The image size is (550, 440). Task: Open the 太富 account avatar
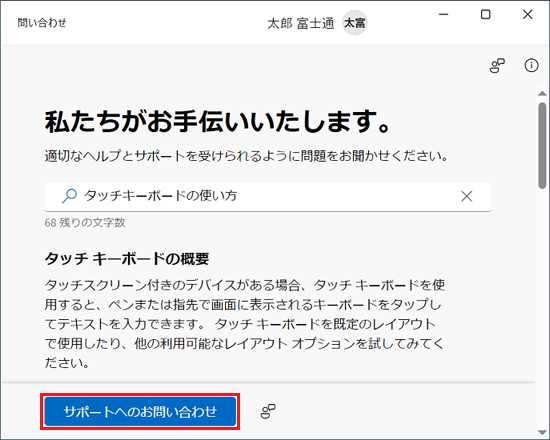click(x=355, y=23)
